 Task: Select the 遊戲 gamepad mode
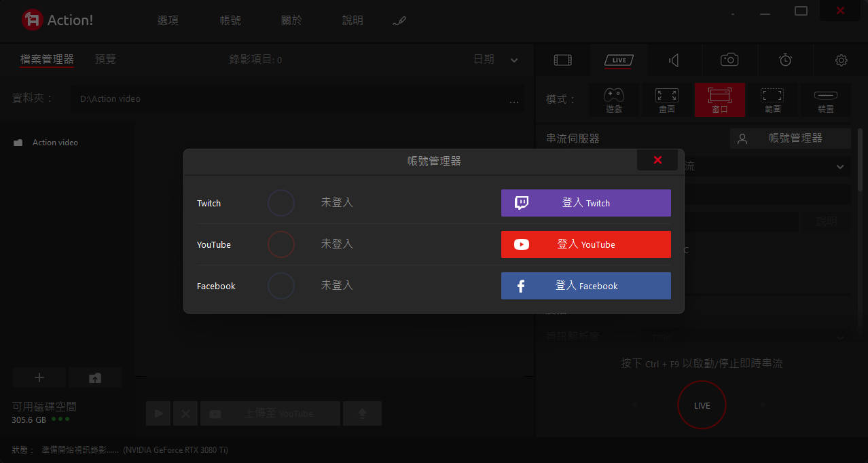coord(614,100)
